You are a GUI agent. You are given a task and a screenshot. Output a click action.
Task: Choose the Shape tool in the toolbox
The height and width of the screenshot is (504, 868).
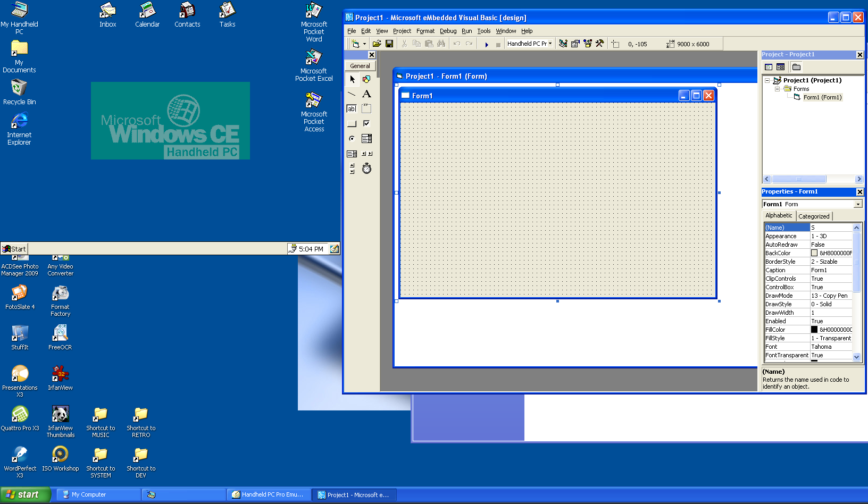tap(366, 79)
